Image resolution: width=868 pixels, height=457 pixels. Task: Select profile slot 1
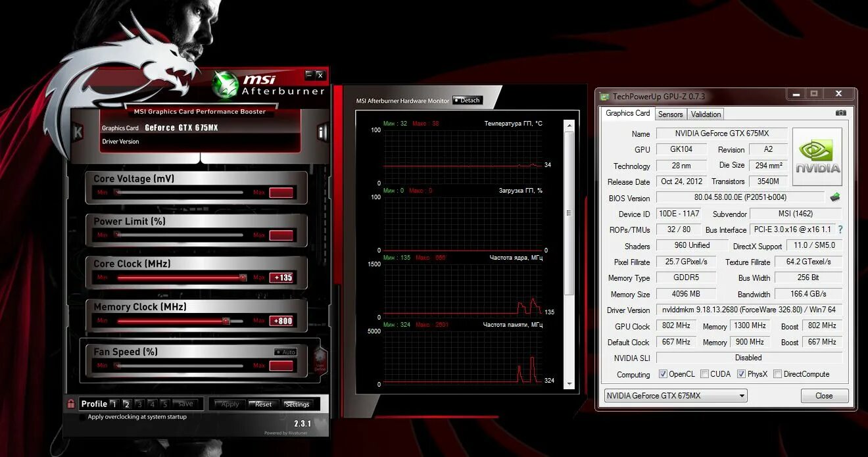114,404
